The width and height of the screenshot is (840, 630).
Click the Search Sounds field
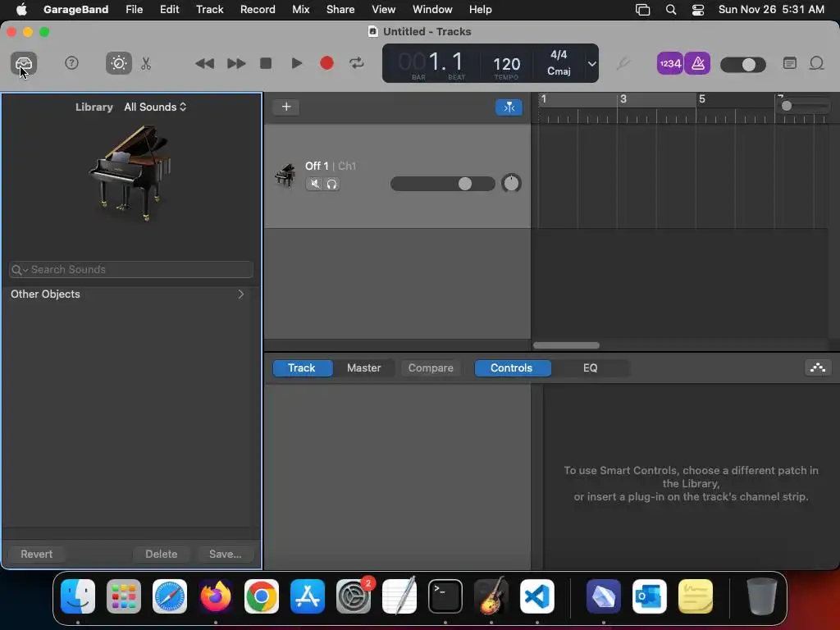coord(131,269)
